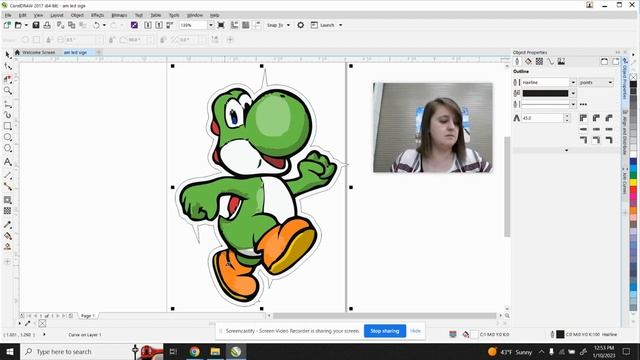Click the New document icon
The width and height of the screenshot is (640, 360).
(7, 25)
